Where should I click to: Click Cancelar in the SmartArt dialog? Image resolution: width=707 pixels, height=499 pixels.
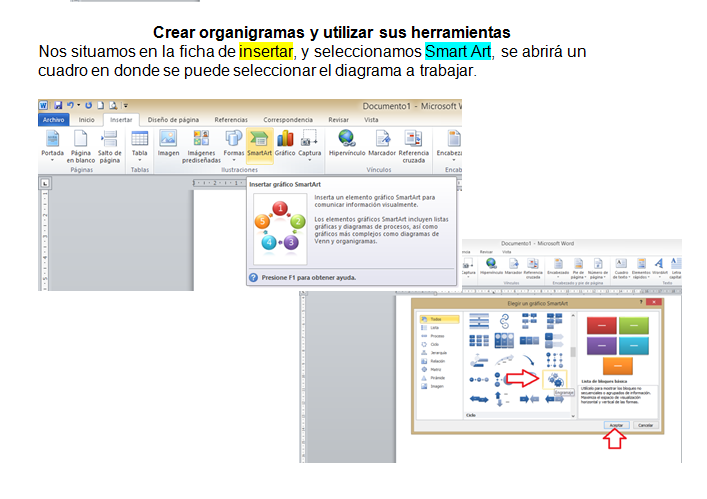pyautogui.click(x=646, y=425)
